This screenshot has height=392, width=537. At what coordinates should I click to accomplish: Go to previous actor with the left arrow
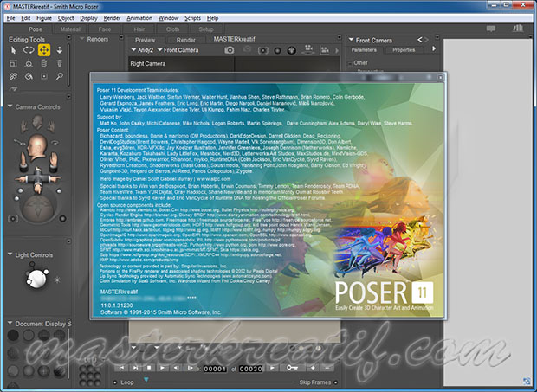tap(419, 40)
